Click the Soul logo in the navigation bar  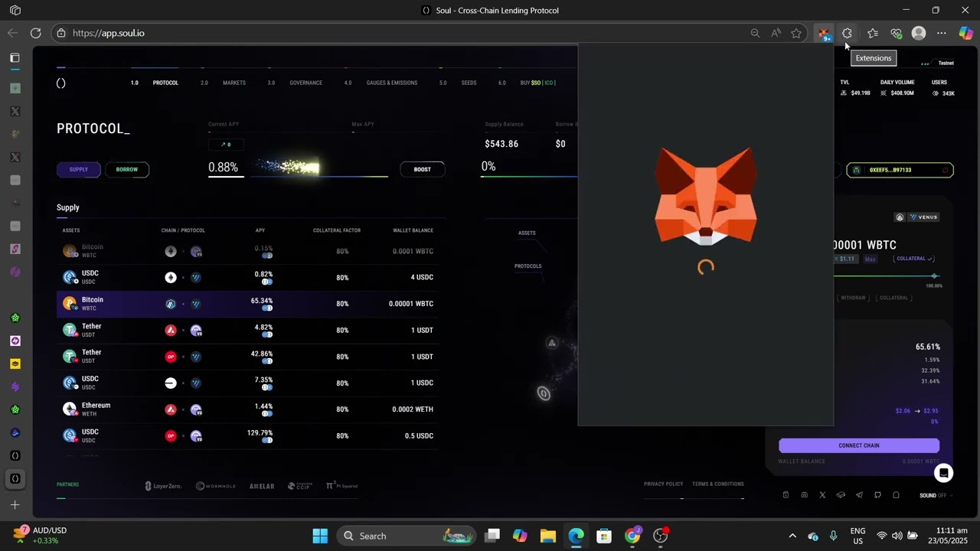click(61, 83)
